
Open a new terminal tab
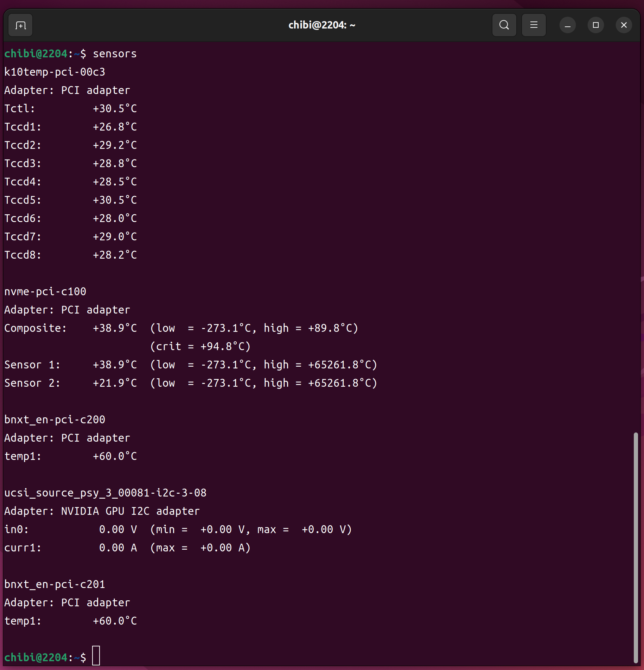(x=20, y=25)
